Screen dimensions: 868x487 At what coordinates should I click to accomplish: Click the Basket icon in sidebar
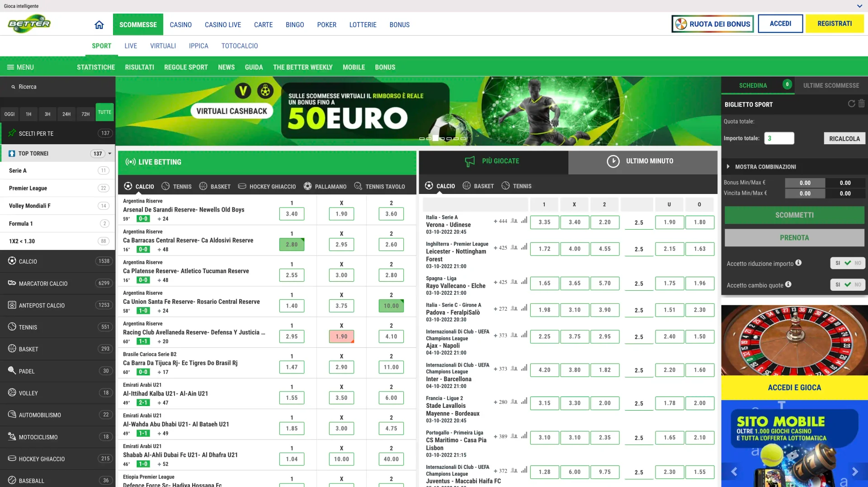click(x=12, y=349)
